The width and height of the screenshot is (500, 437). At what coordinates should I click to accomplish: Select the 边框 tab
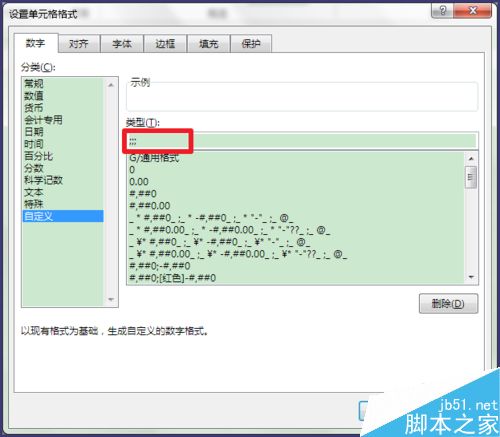(165, 44)
